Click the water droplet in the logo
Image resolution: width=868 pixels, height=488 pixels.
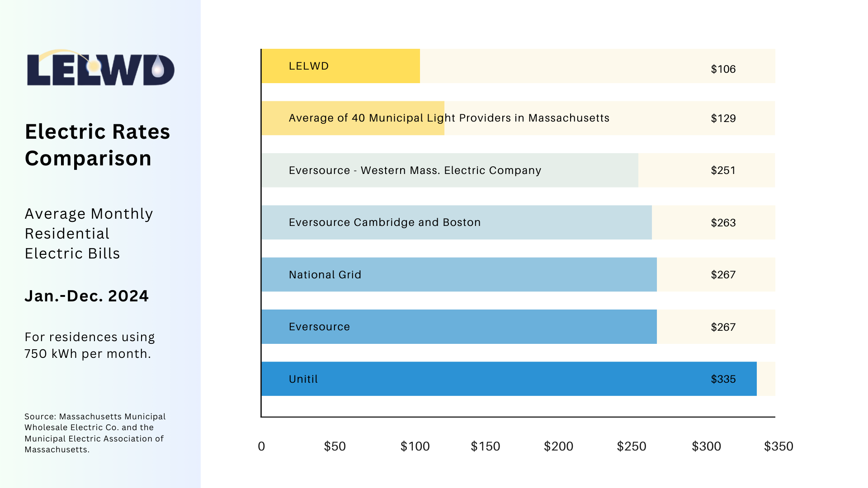tap(158, 66)
